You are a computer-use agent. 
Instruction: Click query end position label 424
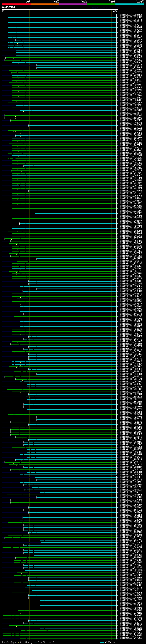115,11
